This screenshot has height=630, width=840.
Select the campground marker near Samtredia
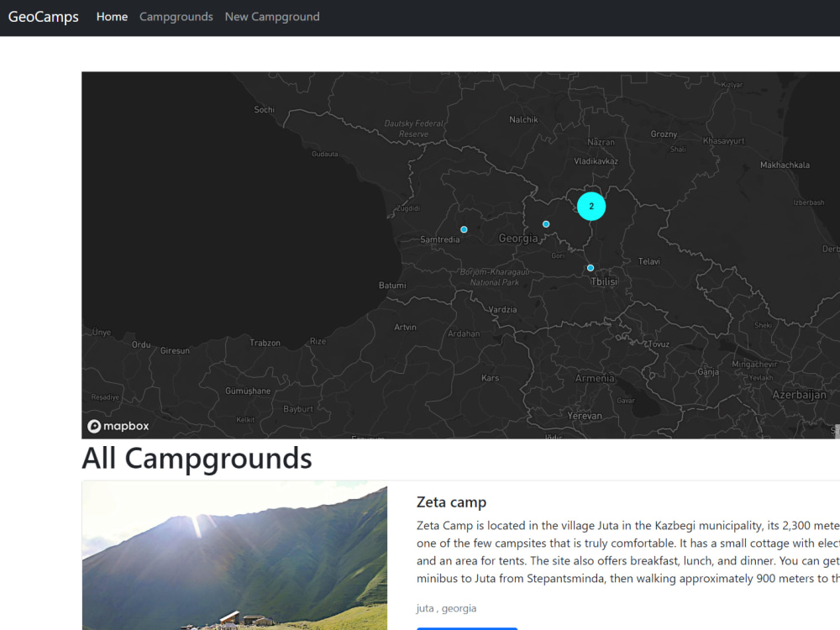tap(464, 229)
